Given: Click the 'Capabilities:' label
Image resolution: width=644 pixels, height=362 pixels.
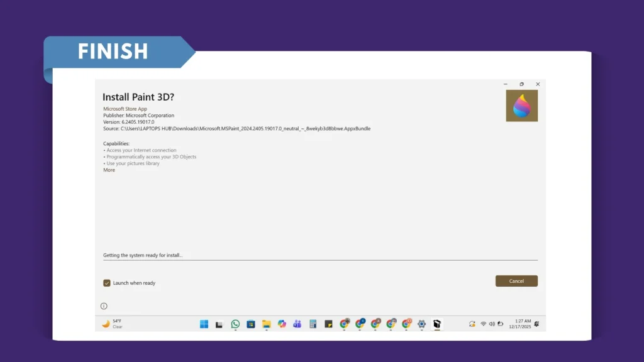Looking at the screenshot, I should (116, 144).
